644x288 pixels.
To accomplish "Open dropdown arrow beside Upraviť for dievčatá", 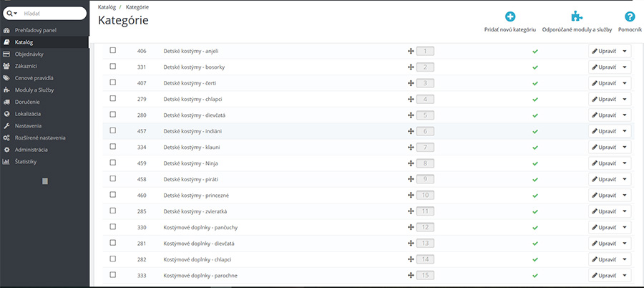I will [625, 115].
